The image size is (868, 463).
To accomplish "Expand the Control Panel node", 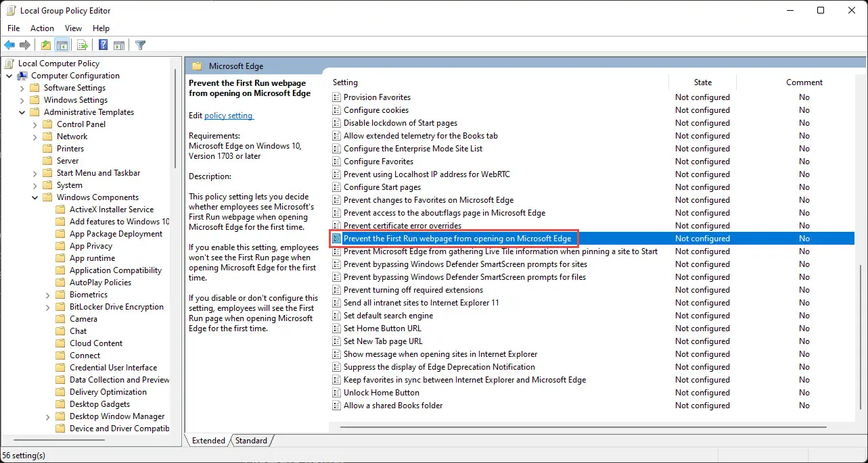I will [x=35, y=124].
